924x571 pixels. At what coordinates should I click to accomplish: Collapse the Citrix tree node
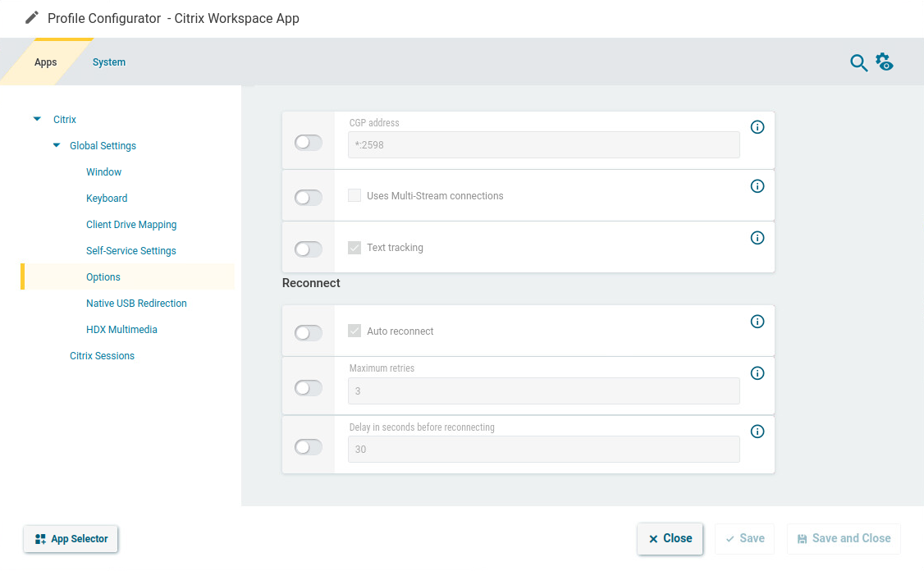[x=36, y=118]
